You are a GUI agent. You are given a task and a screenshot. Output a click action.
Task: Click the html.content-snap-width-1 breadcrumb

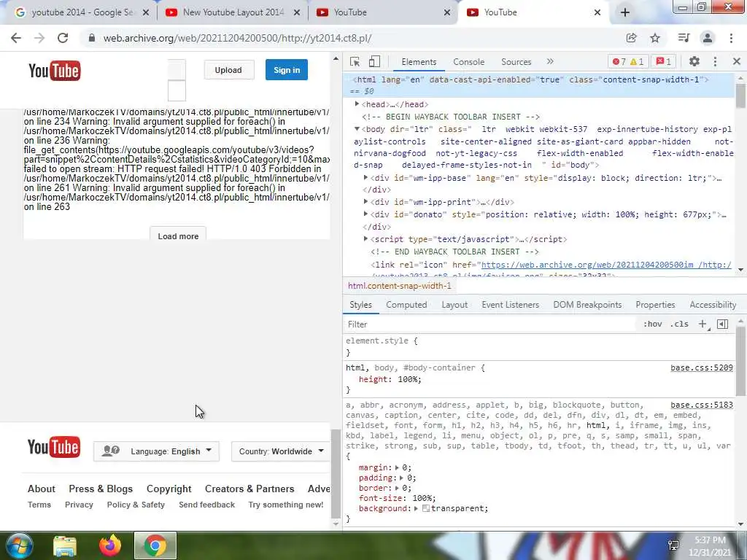tap(399, 286)
